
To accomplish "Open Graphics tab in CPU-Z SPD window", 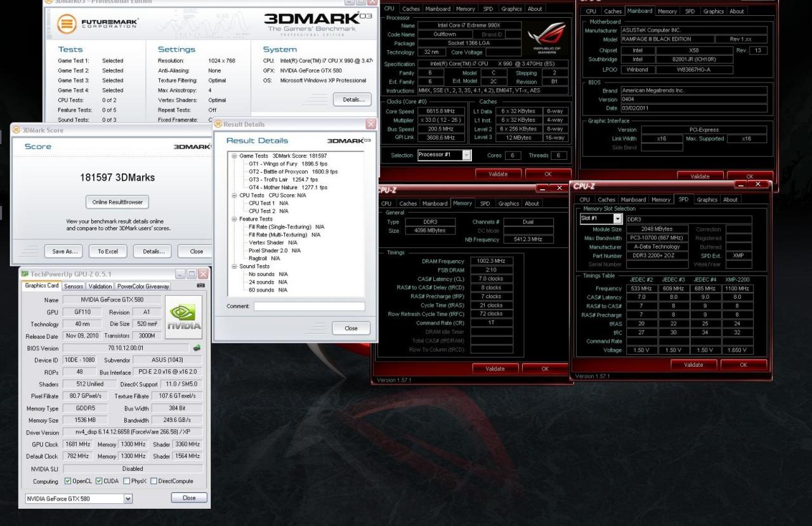I will click(x=707, y=199).
